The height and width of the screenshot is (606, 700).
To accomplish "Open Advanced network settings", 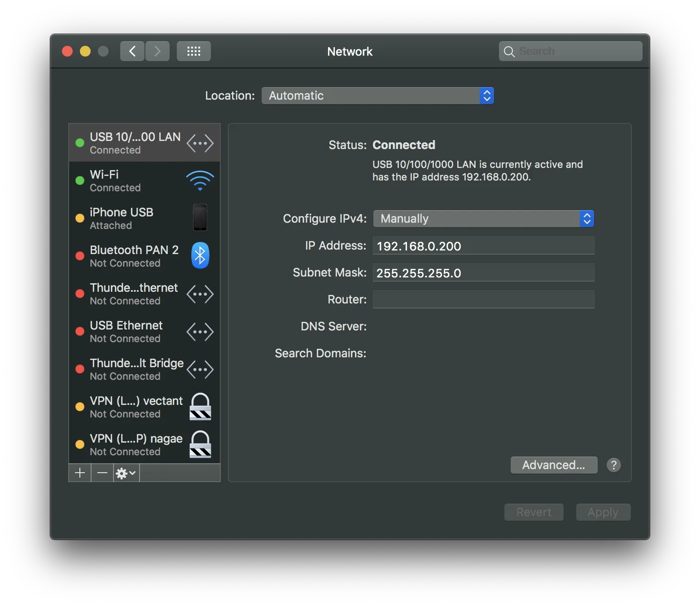I will click(x=554, y=465).
